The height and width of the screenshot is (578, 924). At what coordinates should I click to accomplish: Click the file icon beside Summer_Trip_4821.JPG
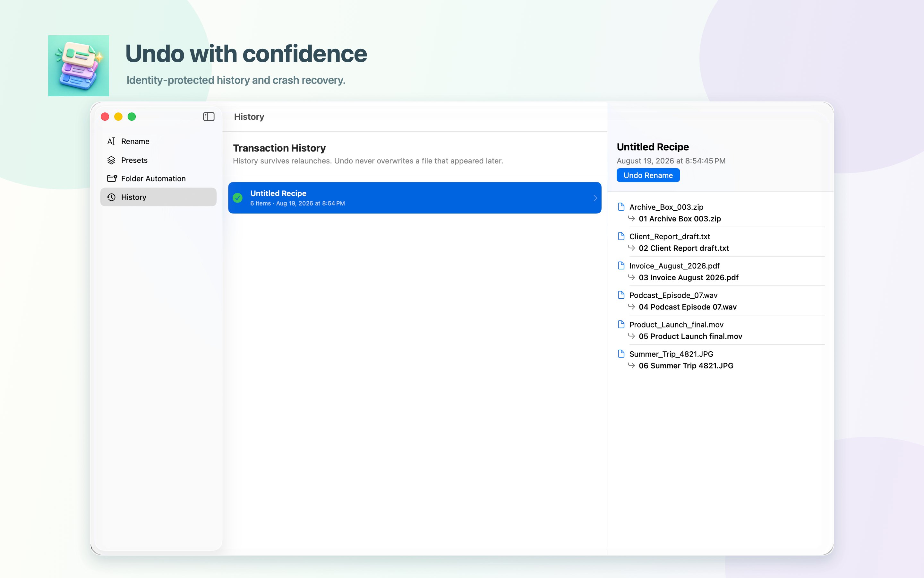coord(621,354)
